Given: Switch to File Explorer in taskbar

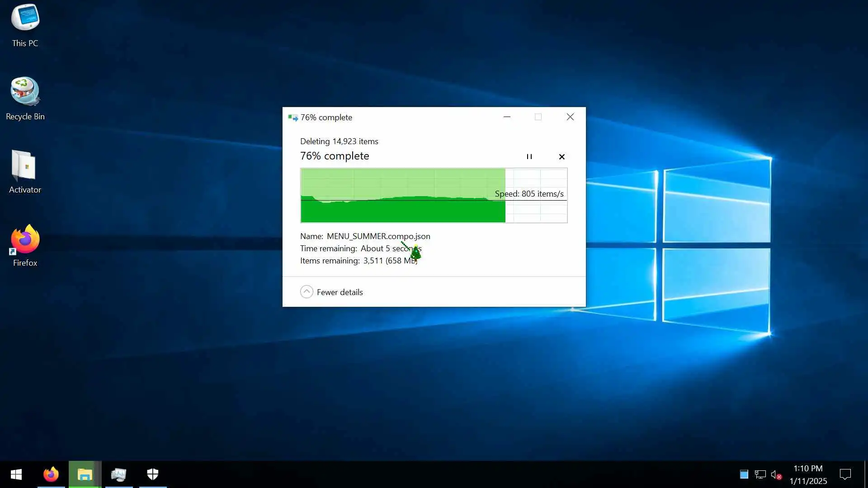Looking at the screenshot, I should (x=85, y=474).
